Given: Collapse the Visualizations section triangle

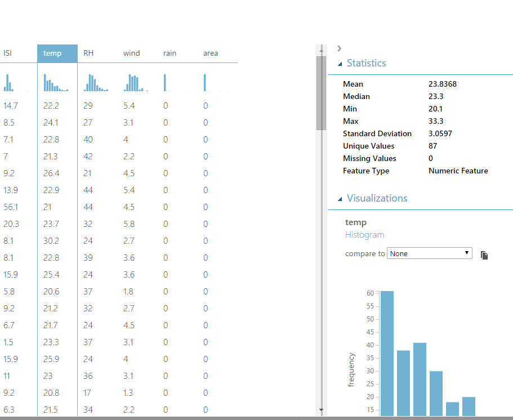Looking at the screenshot, I should 340,199.
